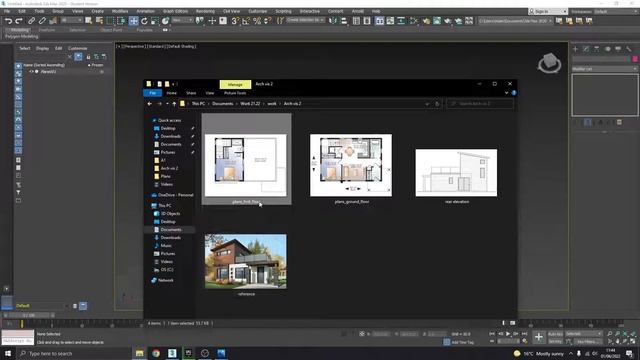Click the Explorer search box
Image resolution: width=640 pixels, height=360 pixels.
480,104
